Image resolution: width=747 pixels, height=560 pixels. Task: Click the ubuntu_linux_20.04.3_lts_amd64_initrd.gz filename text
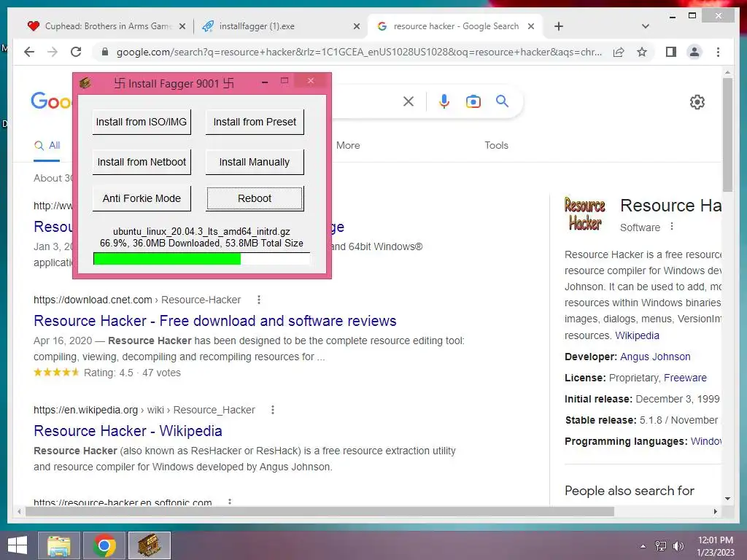pos(201,231)
